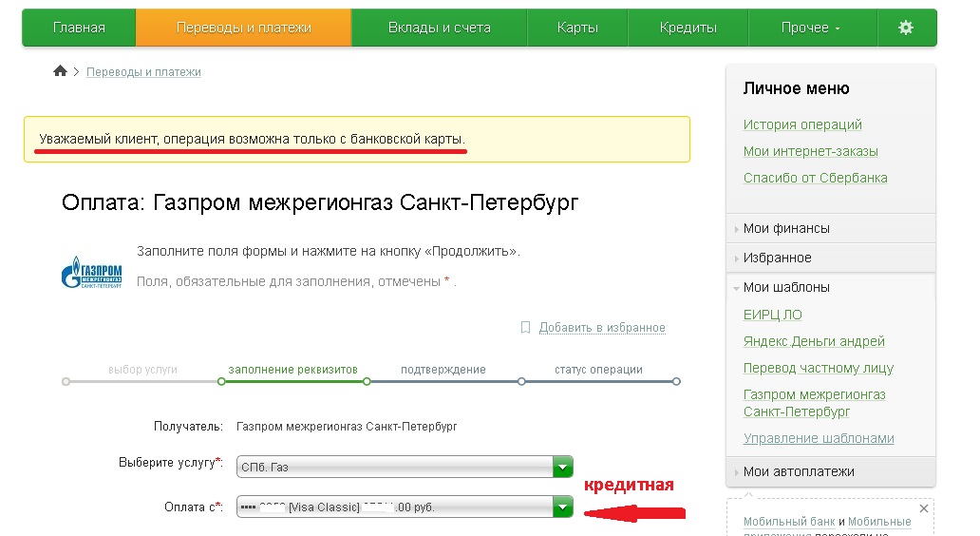Expand Мои финансы section
This screenshot has height=536, width=980.
831,228
